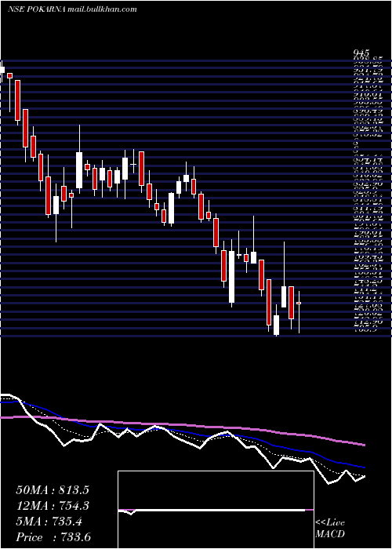
Task: Click the '<<Live MACD' label
Action: (330, 529)
